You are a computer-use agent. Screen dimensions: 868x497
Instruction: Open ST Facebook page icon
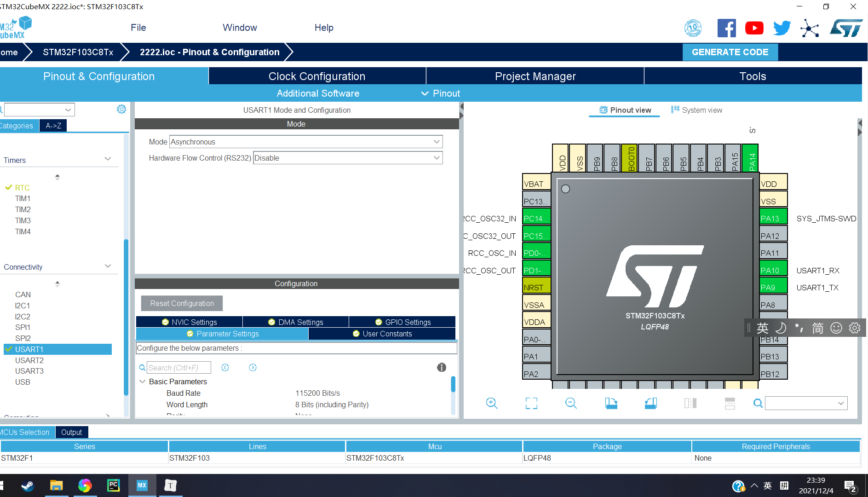(727, 28)
